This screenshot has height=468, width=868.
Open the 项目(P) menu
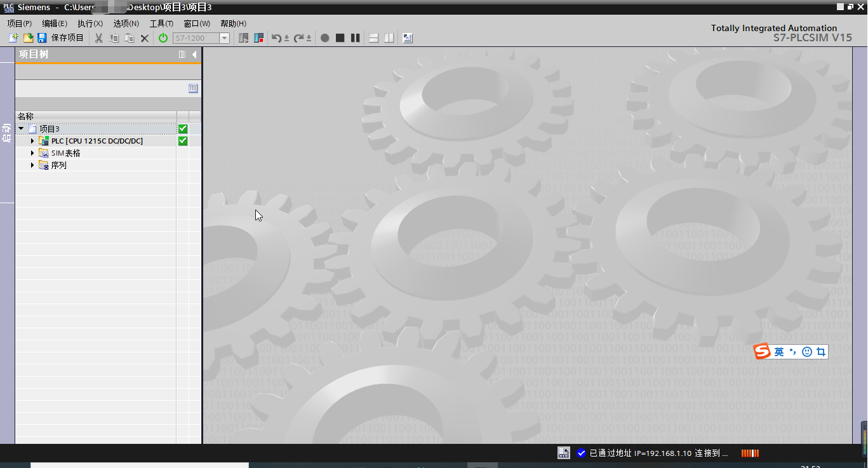point(20,23)
